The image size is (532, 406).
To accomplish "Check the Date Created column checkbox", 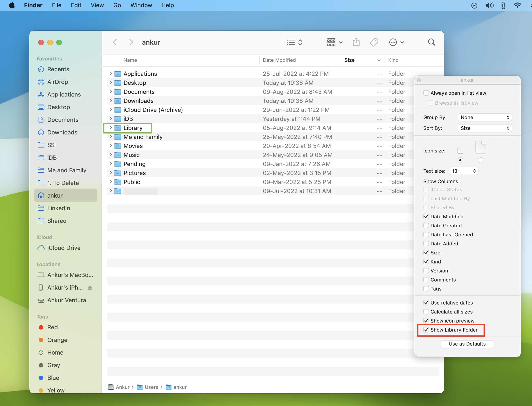I will click(x=426, y=226).
